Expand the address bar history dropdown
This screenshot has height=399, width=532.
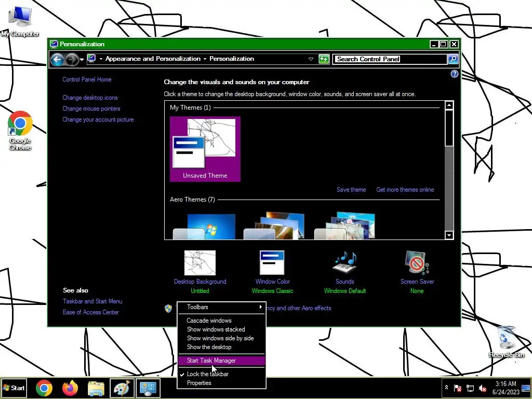coord(311,59)
